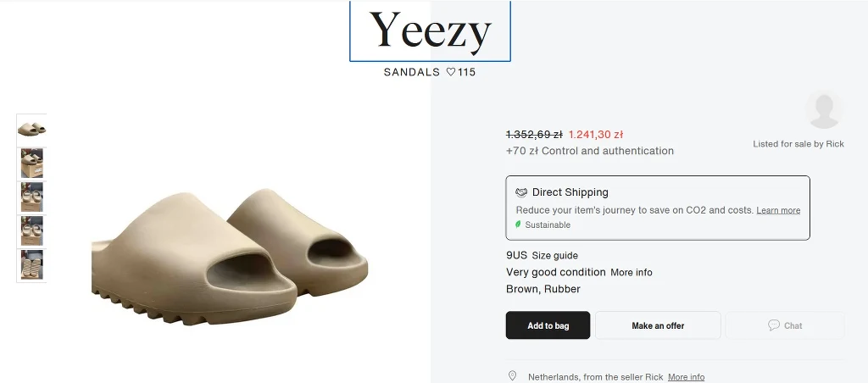Click the green Sustainable leaf icon

click(518, 225)
